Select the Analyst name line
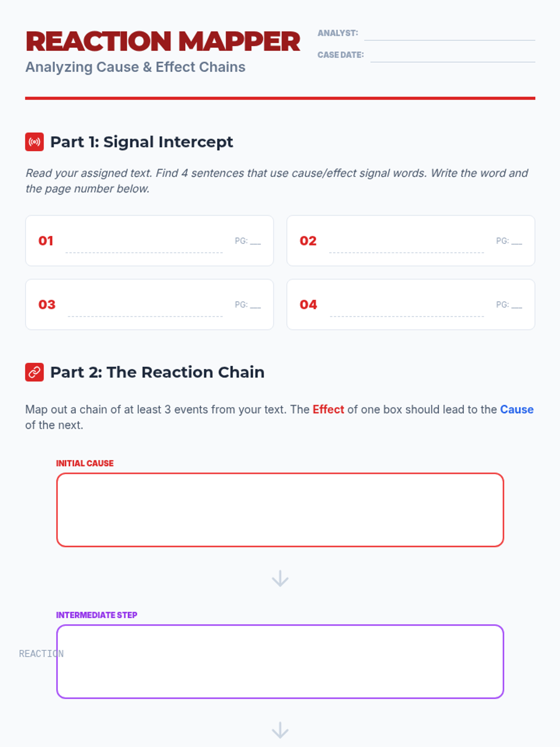560x747 pixels. 449,35
